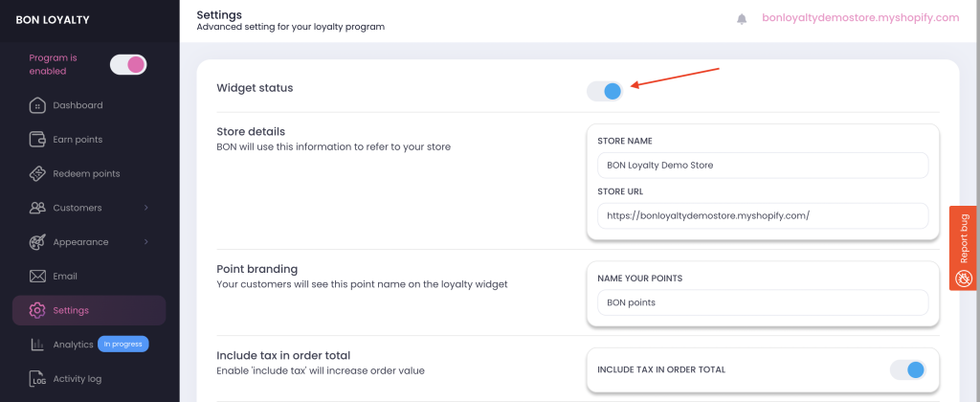Toggle the Widget status switch
Screen dimensions: 980x402
(x=605, y=91)
